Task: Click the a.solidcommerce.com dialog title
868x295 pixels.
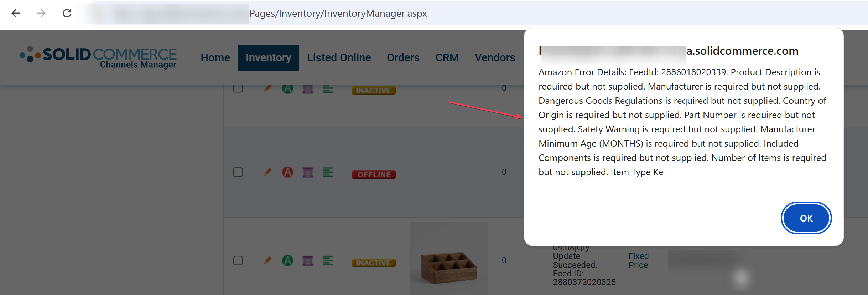Action: pyautogui.click(x=742, y=51)
